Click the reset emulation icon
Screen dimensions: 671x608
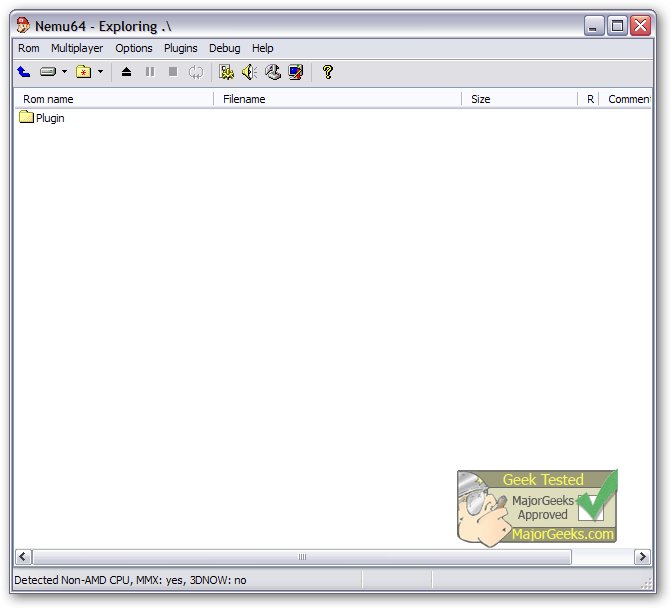click(x=196, y=72)
